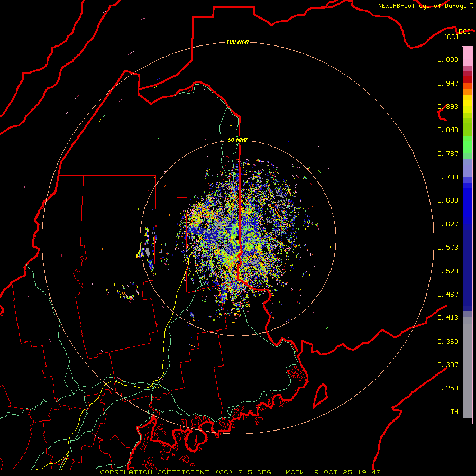Pick the yellow segment of the color bar
This screenshot has height=476, width=476.
[x=467, y=104]
